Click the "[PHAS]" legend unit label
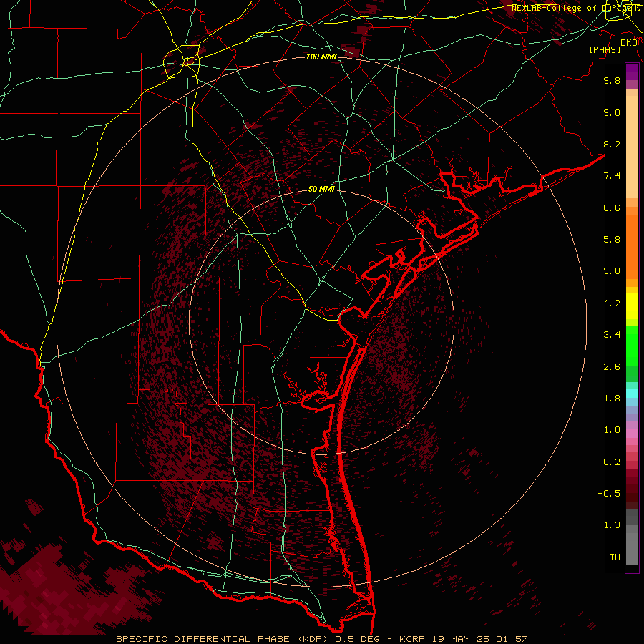This screenshot has height=644, width=644. (x=605, y=49)
